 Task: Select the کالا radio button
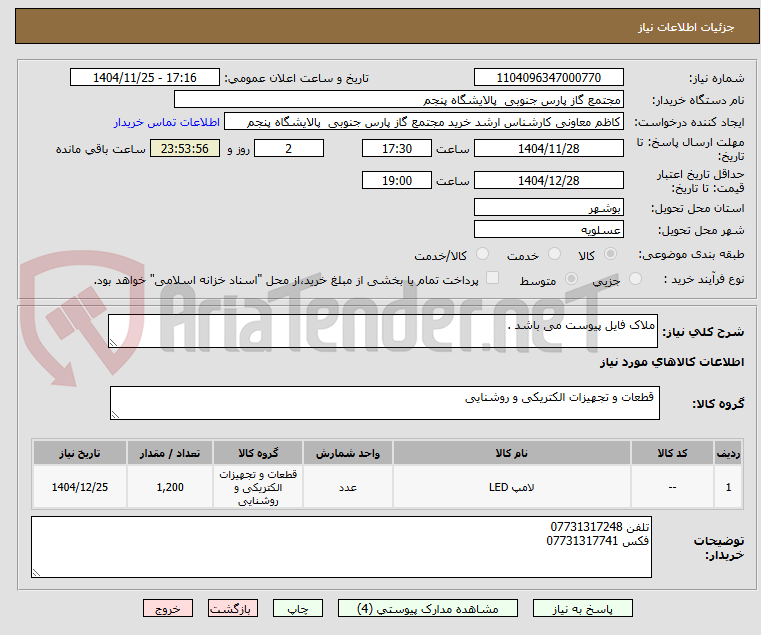click(x=611, y=254)
